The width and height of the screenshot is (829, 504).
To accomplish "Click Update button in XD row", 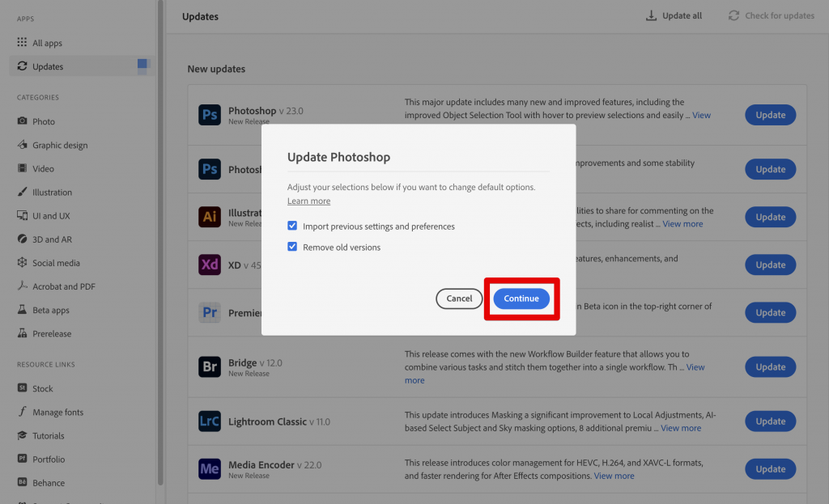I will coord(771,265).
